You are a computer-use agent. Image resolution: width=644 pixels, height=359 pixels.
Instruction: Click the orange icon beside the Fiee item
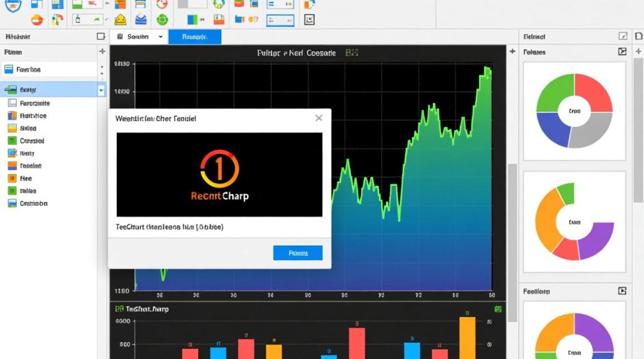12,178
